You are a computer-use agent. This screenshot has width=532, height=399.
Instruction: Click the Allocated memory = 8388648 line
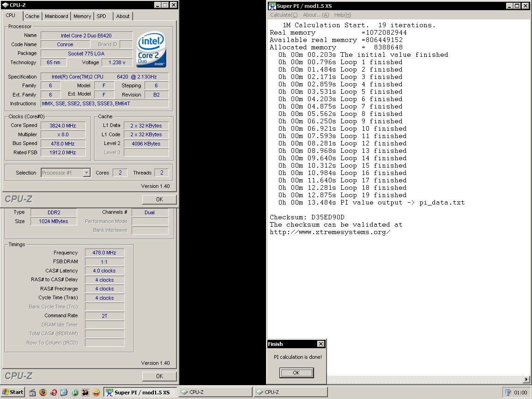tap(336, 48)
